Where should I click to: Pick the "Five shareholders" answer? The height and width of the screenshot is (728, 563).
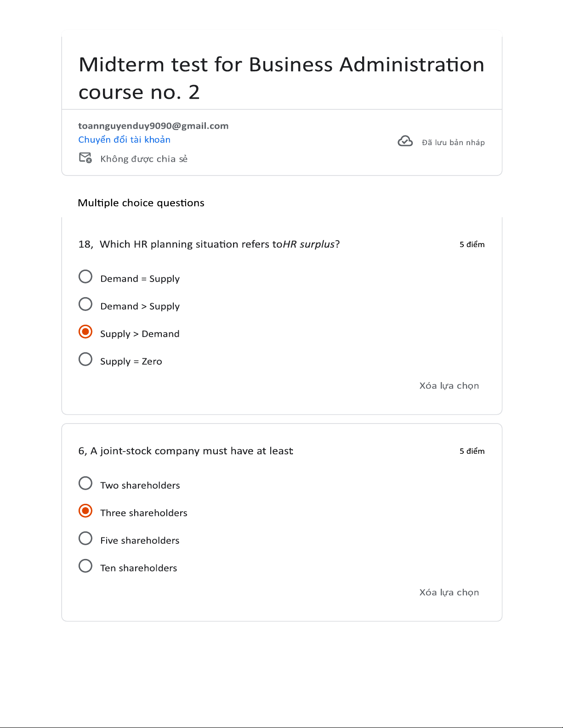click(x=85, y=539)
